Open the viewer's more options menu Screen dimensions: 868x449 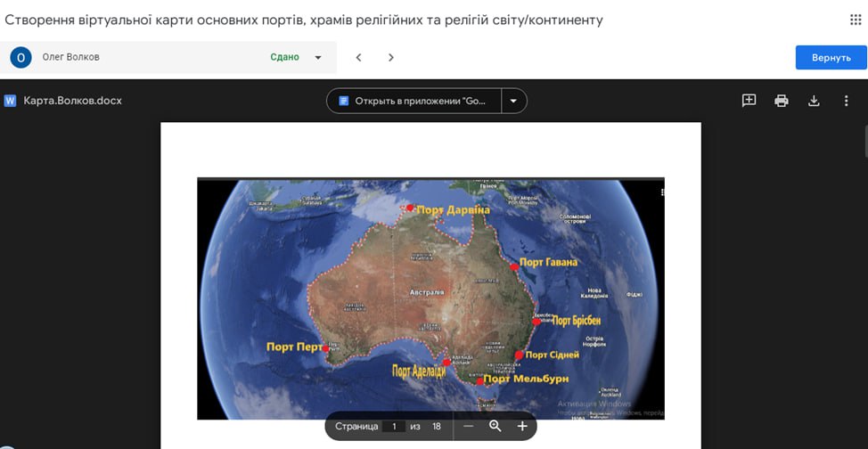[846, 101]
